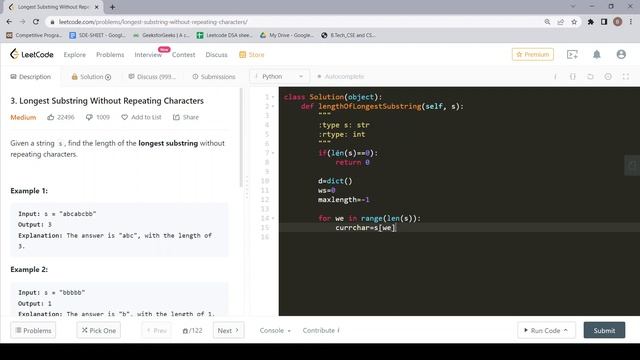The height and width of the screenshot is (360, 640).
Task: Open the notifications bell
Action: 596,54
